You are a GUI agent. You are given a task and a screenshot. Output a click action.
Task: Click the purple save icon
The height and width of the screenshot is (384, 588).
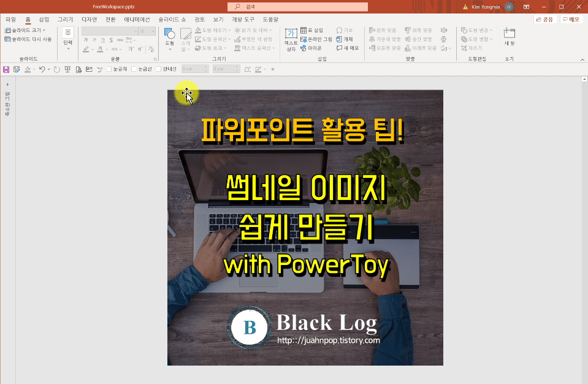(x=6, y=69)
